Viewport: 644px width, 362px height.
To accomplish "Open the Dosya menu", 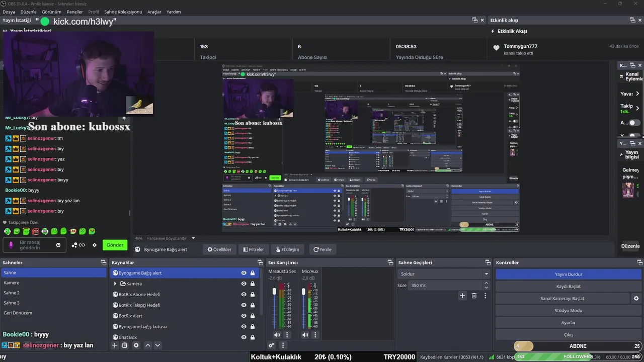I will (x=9, y=12).
